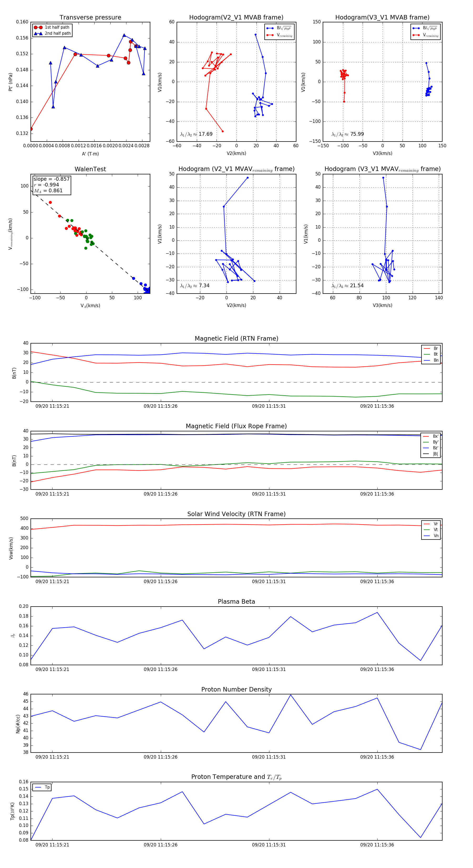Image resolution: width=473 pixels, height=868 pixels.
Task: Click the Proton Number Density title
Action: pos(236,689)
